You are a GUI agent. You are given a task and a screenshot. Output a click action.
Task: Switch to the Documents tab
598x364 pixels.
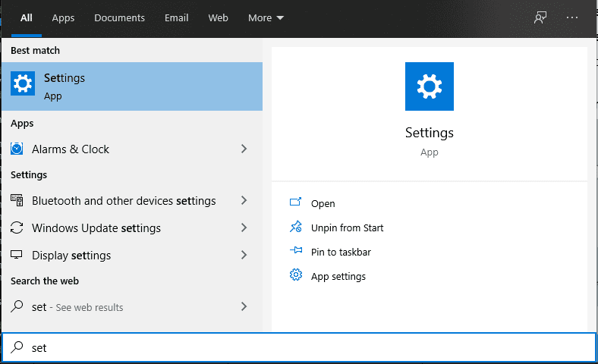tap(119, 18)
